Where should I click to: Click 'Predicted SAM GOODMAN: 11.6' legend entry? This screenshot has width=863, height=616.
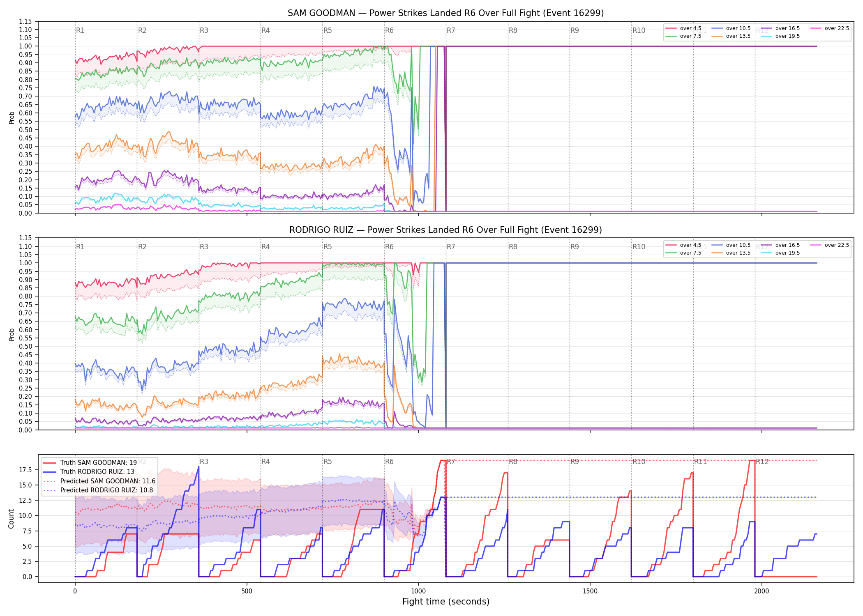pyautogui.click(x=99, y=481)
